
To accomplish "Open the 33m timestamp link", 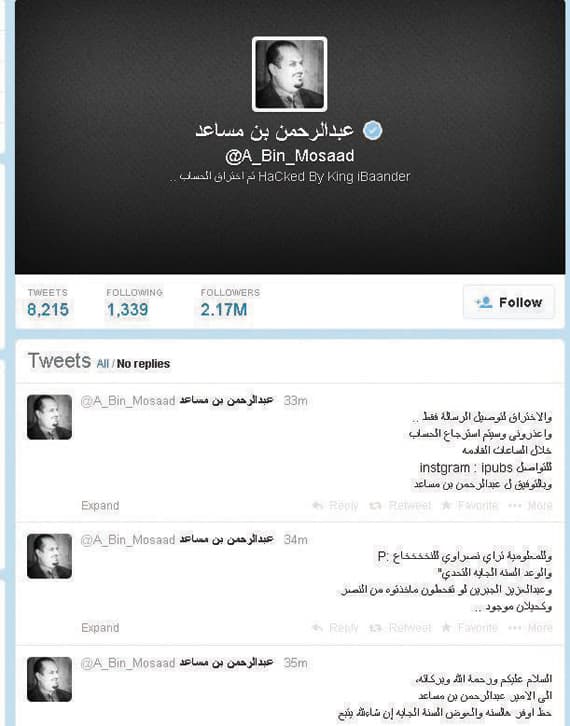I will (295, 401).
